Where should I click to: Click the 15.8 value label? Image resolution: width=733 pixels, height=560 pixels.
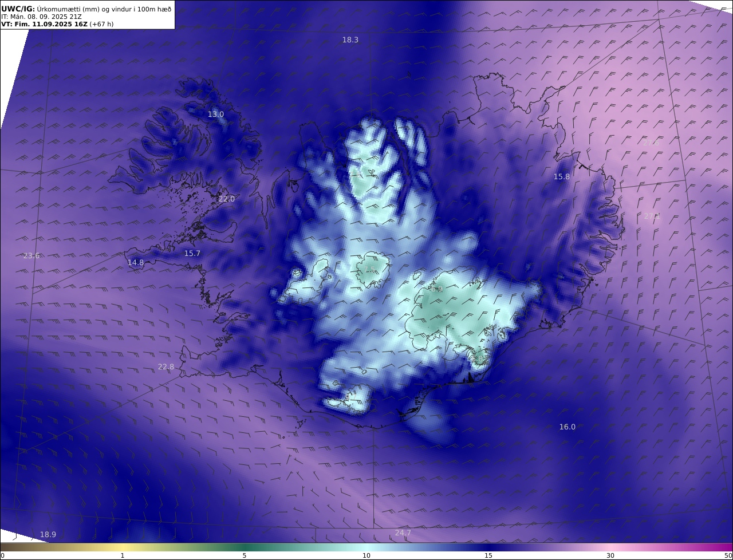562,176
